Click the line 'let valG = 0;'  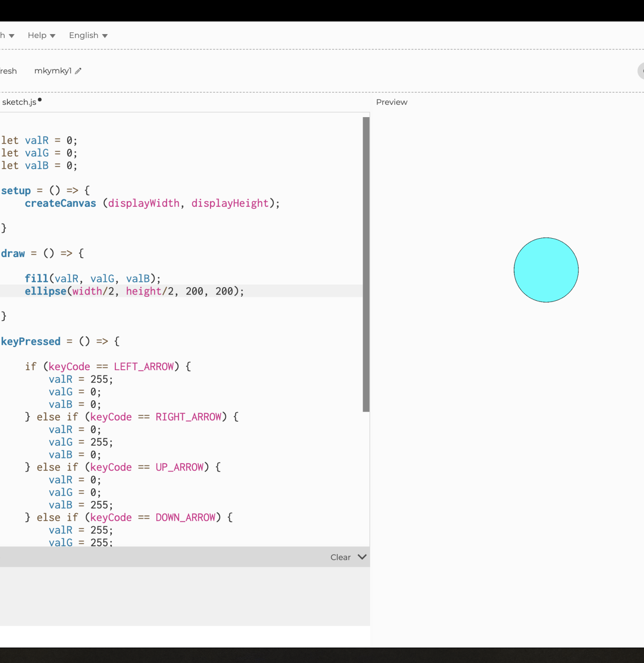click(x=39, y=153)
